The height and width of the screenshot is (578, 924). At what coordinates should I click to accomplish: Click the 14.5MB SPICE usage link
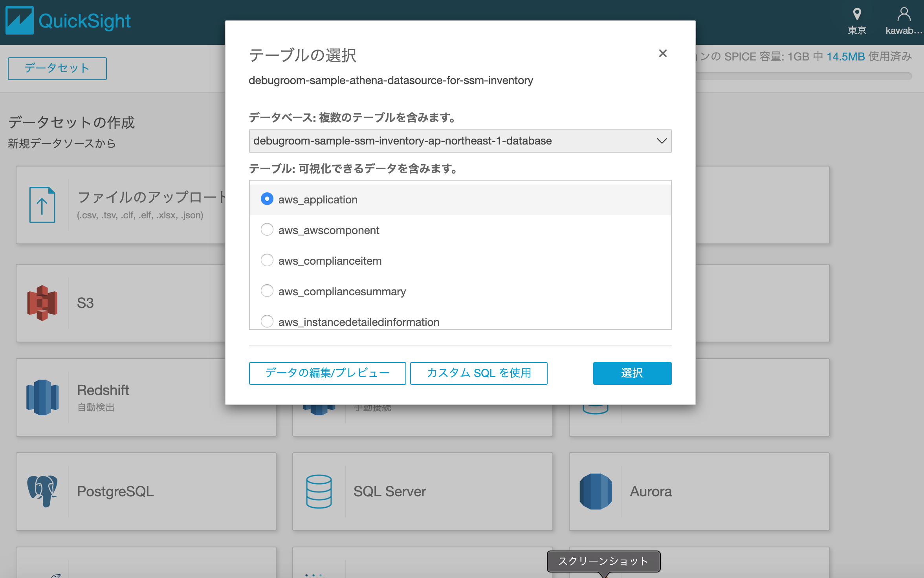click(845, 57)
